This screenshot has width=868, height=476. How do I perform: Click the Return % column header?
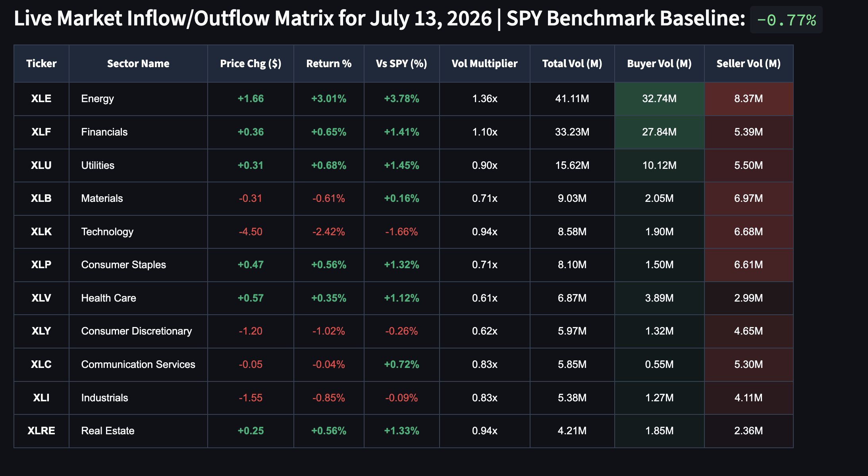[329, 64]
